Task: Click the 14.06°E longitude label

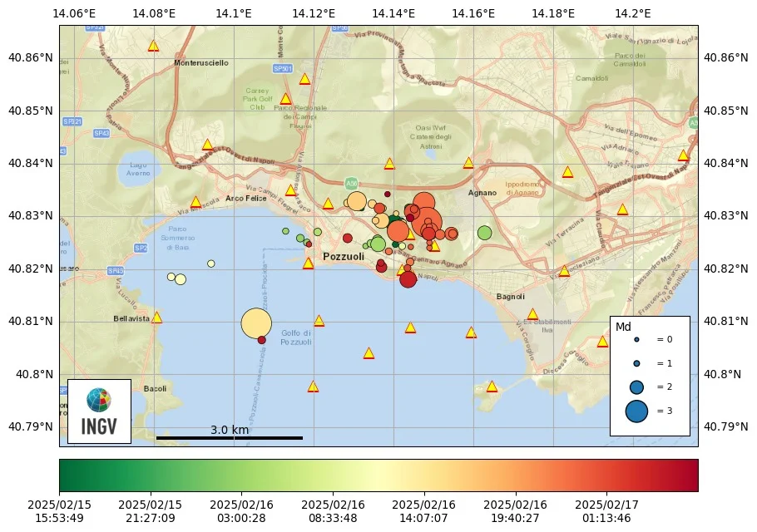Action: click(74, 13)
